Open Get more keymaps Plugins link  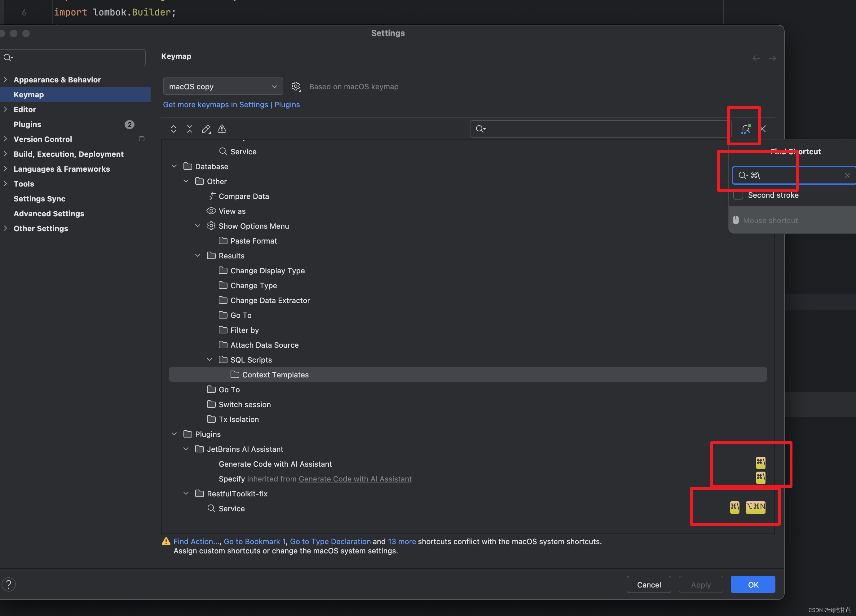tap(231, 104)
